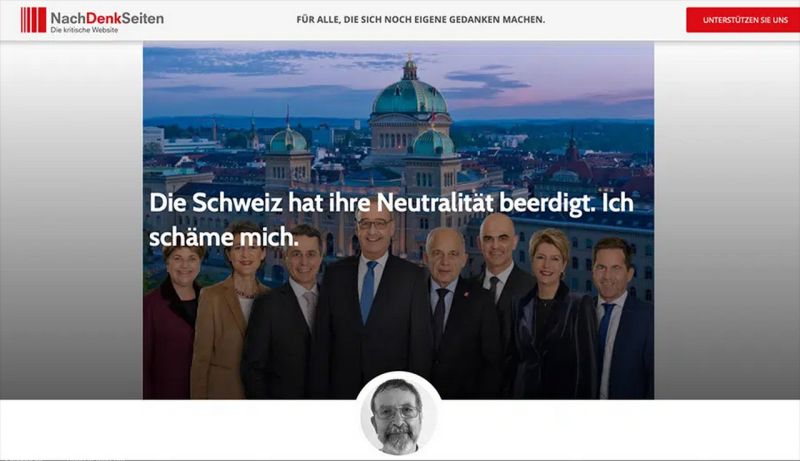Click the red striped NachDenkSeiten logo icon
This screenshot has width=800, height=461.
pyautogui.click(x=33, y=20)
